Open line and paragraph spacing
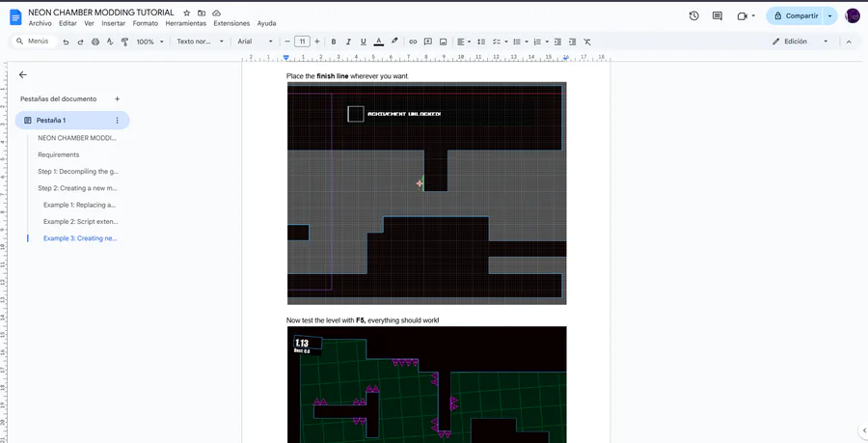Screen dimensions: 868x443 [x=481, y=42]
